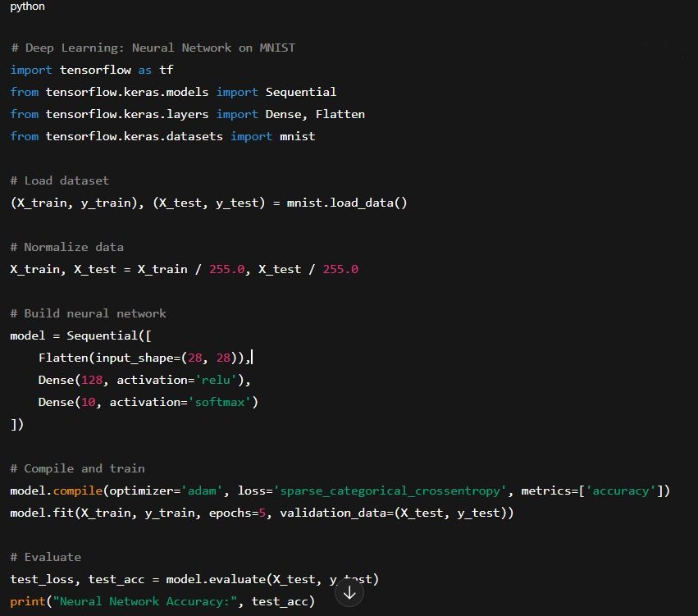Image resolution: width=698 pixels, height=616 pixels.
Task: Click the word Sequential in the import line
Action: tap(301, 92)
